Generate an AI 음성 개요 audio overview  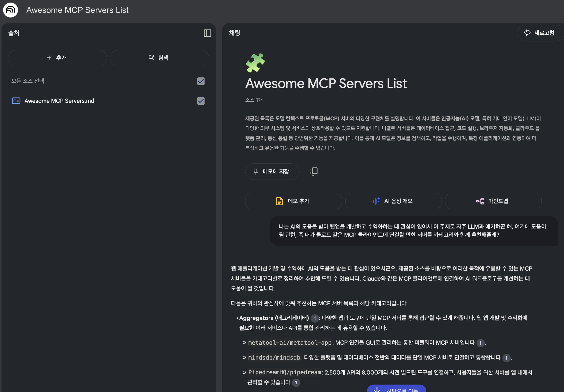coord(393,201)
